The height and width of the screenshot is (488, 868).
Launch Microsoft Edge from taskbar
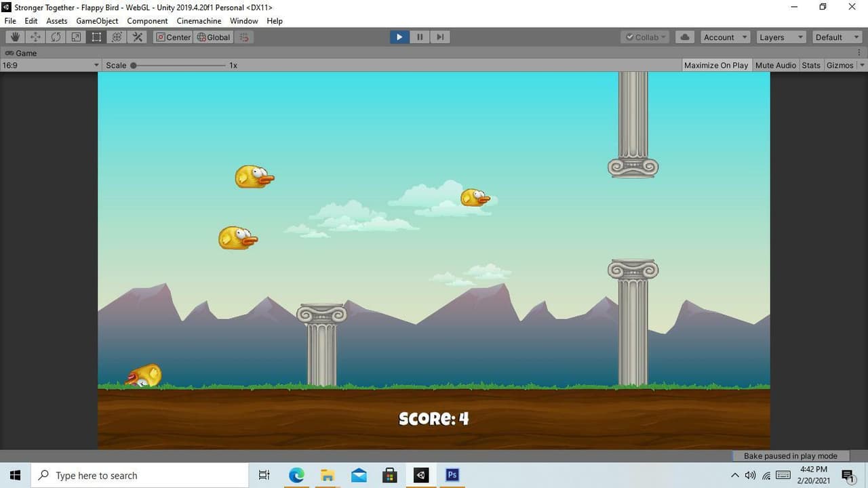[x=296, y=475]
